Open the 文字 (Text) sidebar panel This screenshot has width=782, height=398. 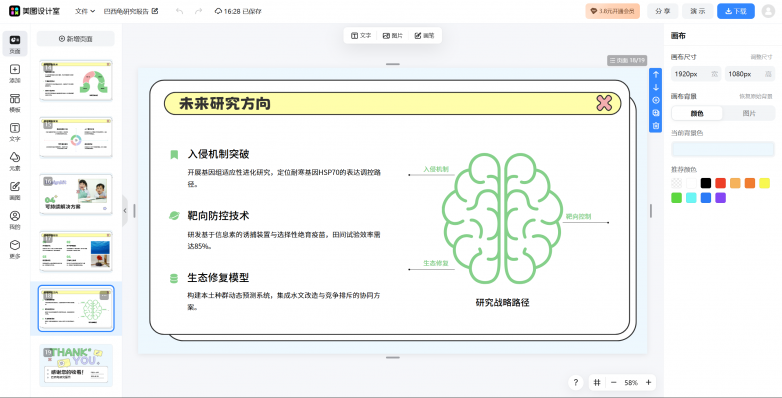15,132
